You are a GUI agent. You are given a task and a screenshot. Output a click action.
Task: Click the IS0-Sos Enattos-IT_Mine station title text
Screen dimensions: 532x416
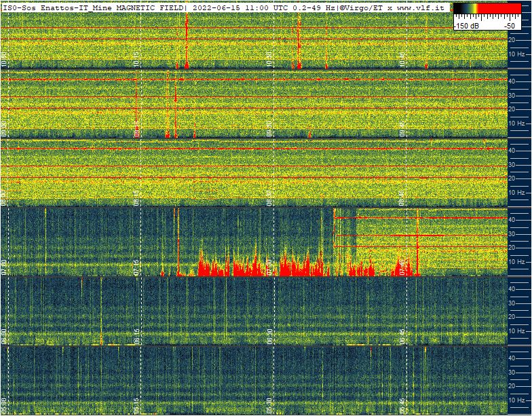point(58,7)
